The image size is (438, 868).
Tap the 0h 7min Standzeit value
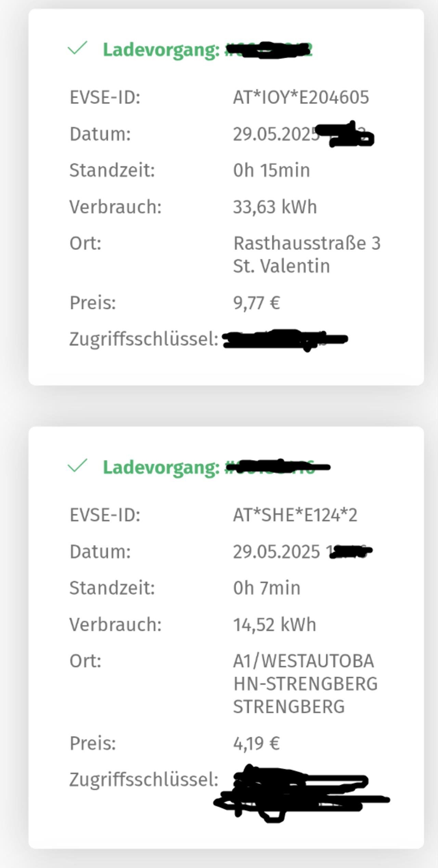tap(267, 588)
